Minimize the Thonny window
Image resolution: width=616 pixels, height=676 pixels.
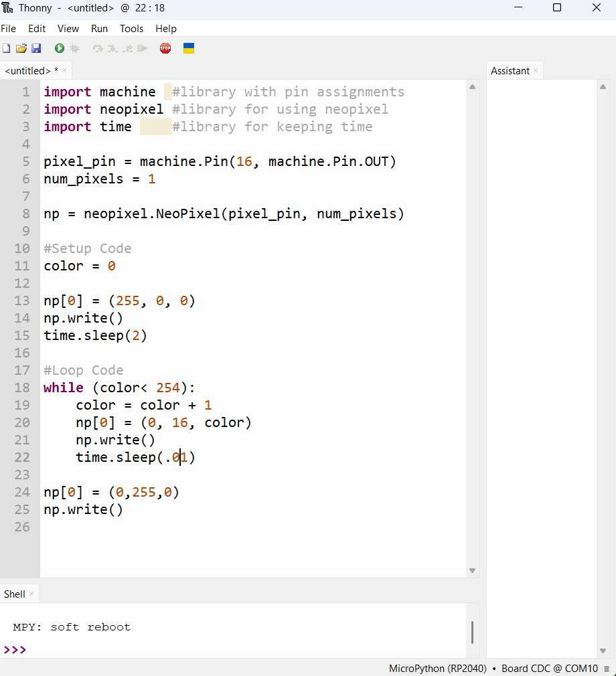[518, 8]
